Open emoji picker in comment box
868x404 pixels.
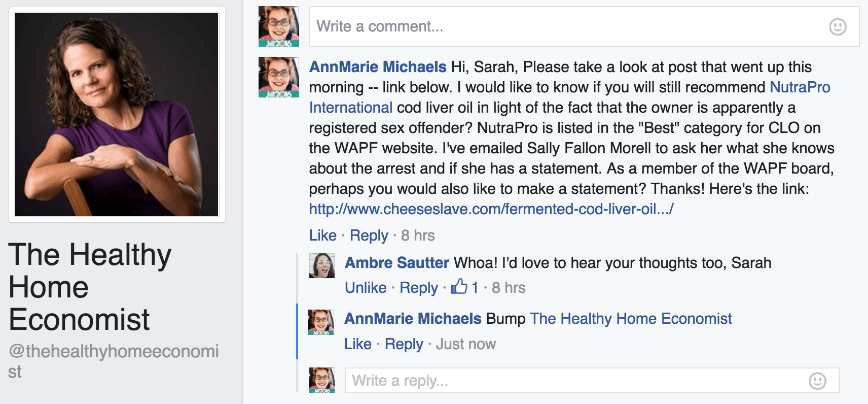click(838, 26)
